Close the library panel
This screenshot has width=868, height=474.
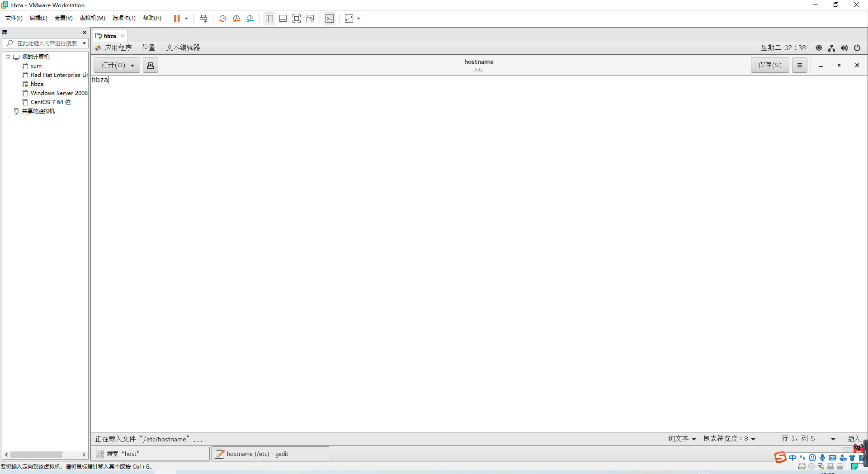coord(84,33)
